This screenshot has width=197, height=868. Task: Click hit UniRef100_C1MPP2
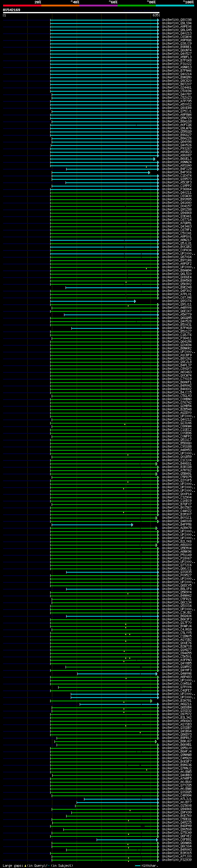tap(176, 186)
